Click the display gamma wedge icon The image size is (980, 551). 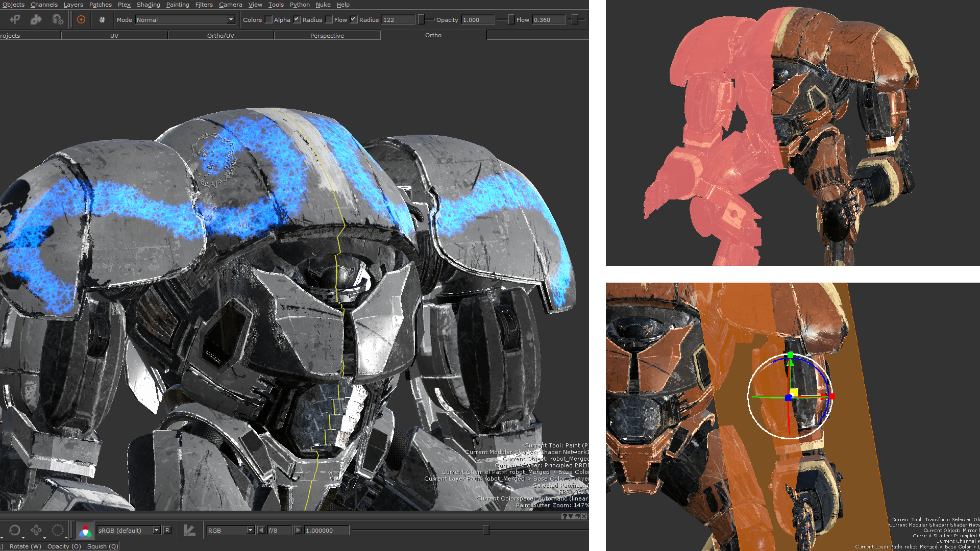point(189,530)
